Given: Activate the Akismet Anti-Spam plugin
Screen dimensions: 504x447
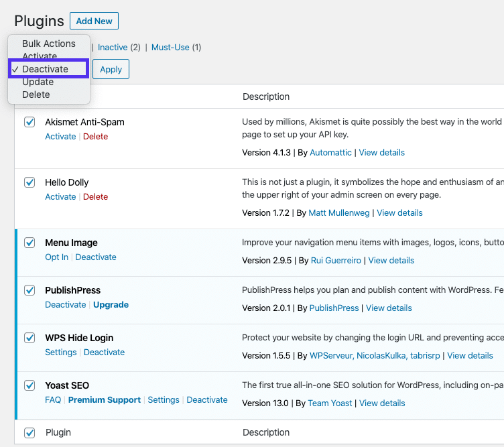Looking at the screenshot, I should tap(60, 137).
